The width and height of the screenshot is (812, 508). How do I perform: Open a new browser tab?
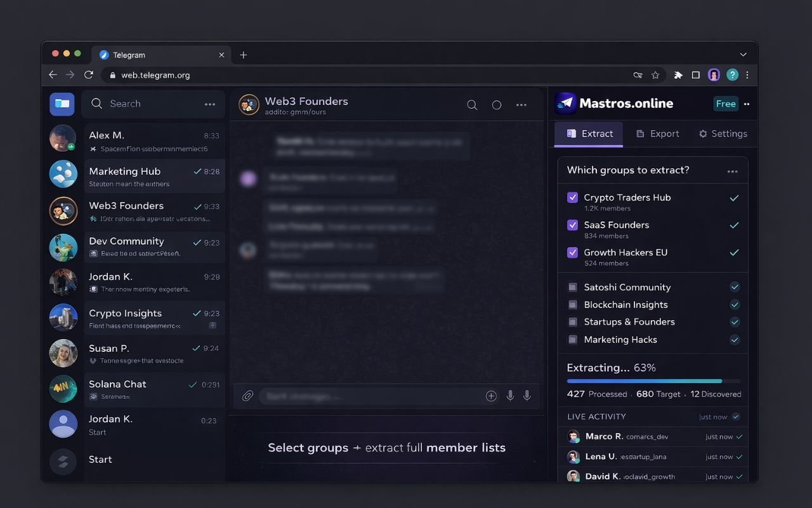243,55
